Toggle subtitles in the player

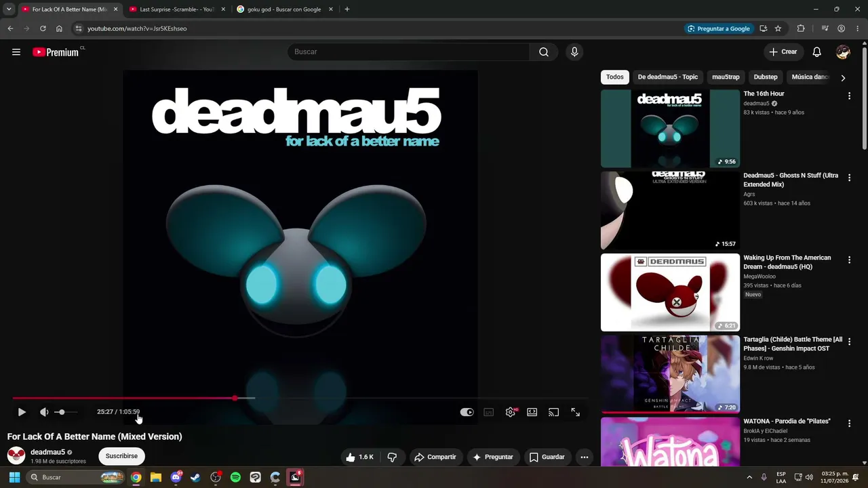pos(488,412)
